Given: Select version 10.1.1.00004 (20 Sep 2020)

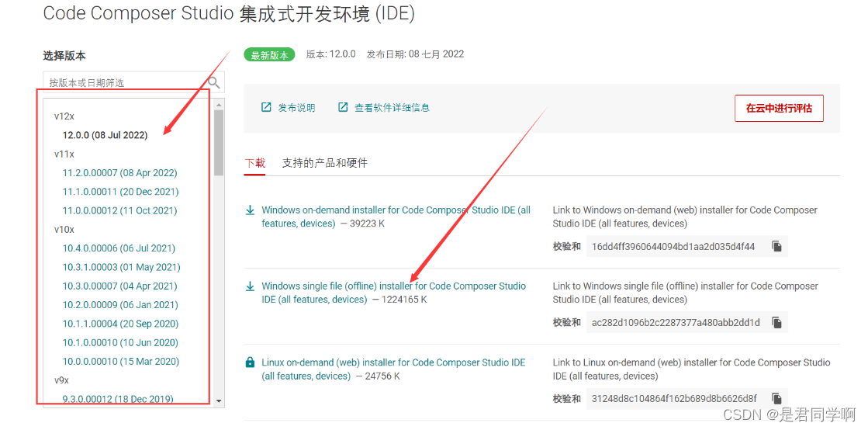Looking at the screenshot, I should click(120, 324).
